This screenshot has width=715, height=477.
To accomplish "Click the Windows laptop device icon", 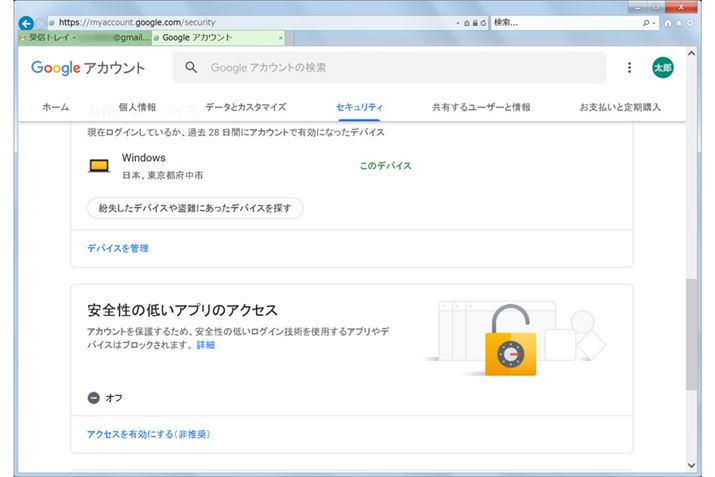I will (99, 166).
